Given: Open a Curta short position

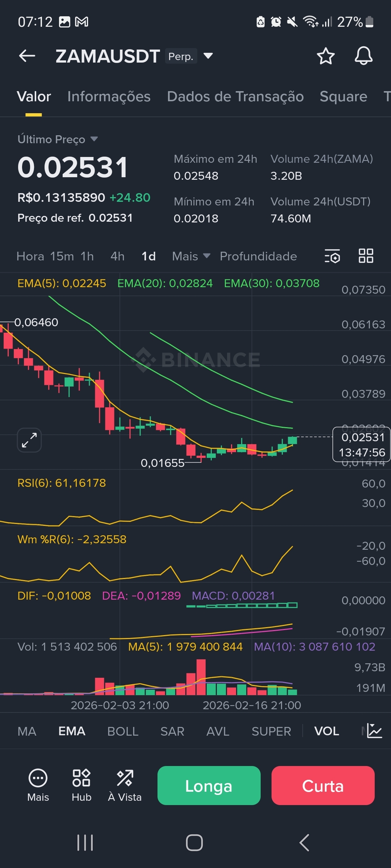Looking at the screenshot, I should coord(323,786).
